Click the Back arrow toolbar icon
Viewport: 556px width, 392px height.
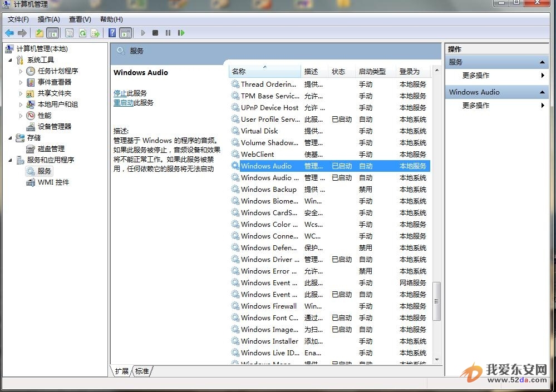pyautogui.click(x=9, y=33)
